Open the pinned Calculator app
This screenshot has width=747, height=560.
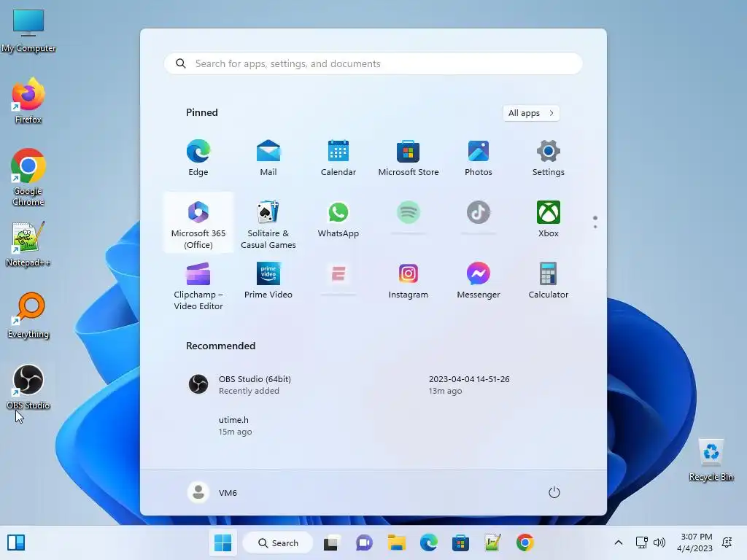[549, 281]
